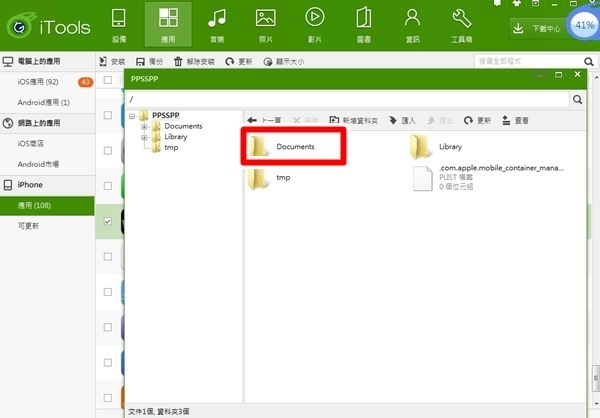Click 新增資料夾 new folder button

coord(353,121)
